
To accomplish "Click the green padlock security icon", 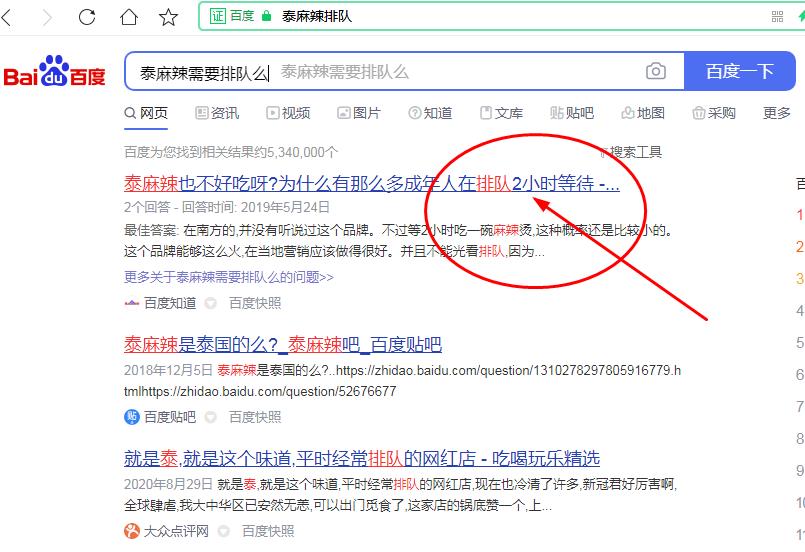I will tap(266, 17).
